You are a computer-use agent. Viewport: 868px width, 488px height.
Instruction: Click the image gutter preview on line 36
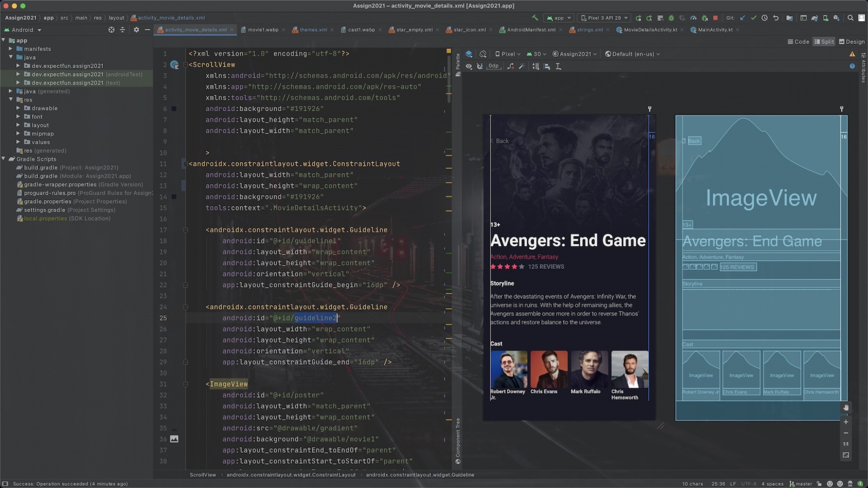[174, 439]
